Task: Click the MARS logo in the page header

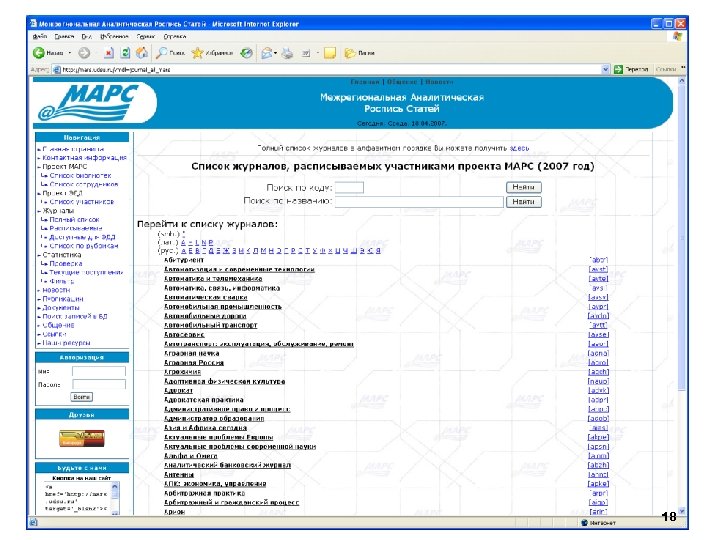Action: point(90,103)
